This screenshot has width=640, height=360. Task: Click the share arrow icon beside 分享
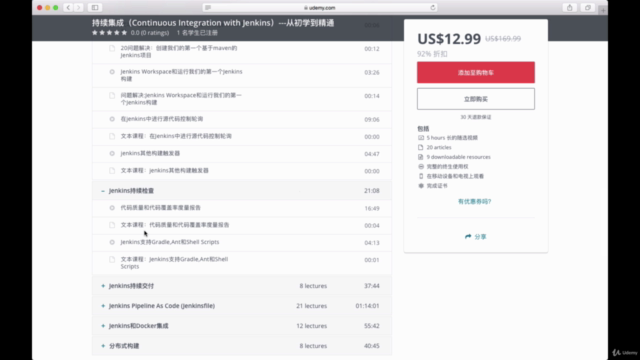pyautogui.click(x=468, y=236)
